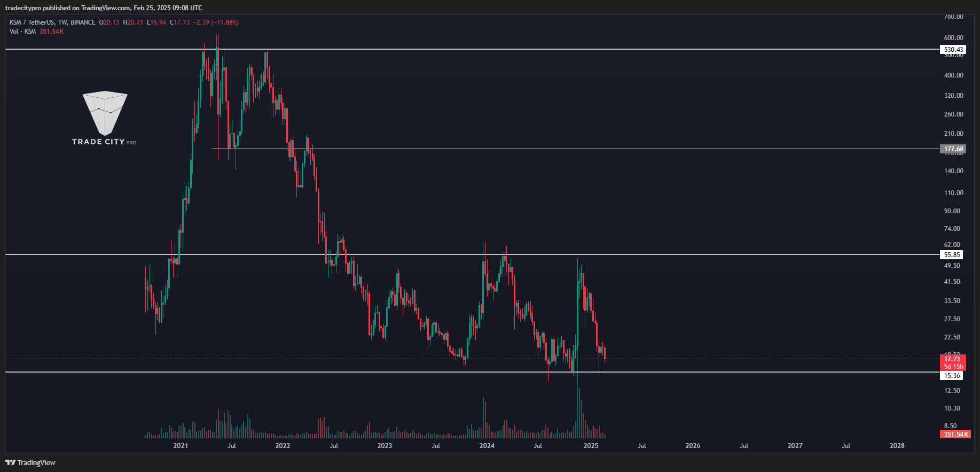Click the C17.73 close value in legend
The height and width of the screenshot is (472, 980).
coord(179,22)
